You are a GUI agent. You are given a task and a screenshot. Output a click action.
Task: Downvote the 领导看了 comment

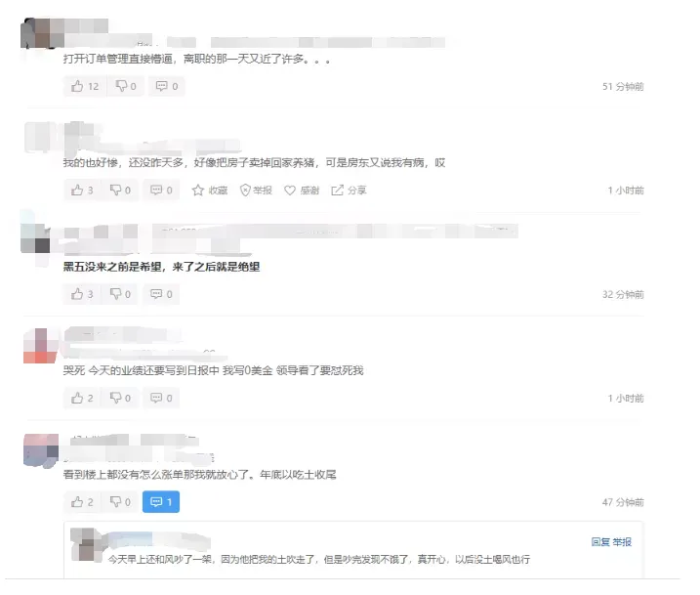click(120, 398)
